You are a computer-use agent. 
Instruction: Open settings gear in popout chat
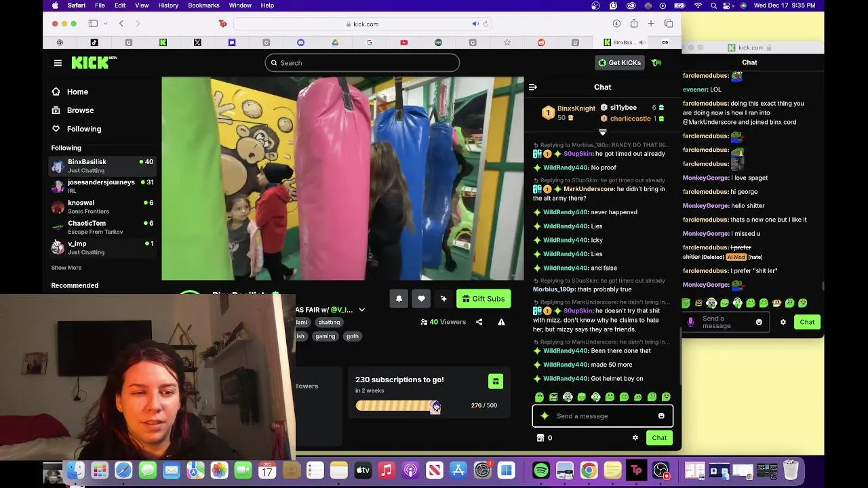783,322
